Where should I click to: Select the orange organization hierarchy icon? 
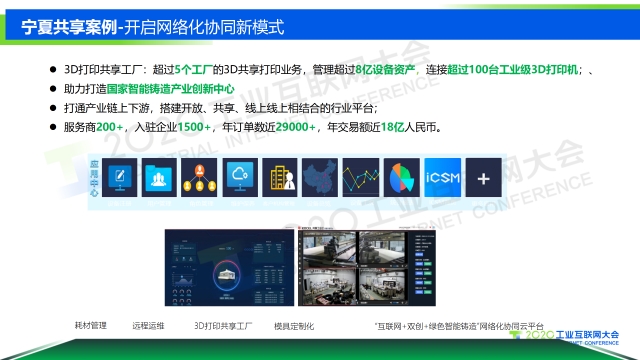pos(199,178)
